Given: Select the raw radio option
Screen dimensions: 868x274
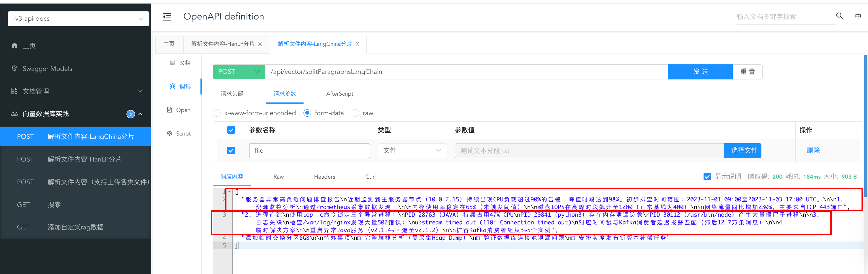Looking at the screenshot, I should 355,113.
